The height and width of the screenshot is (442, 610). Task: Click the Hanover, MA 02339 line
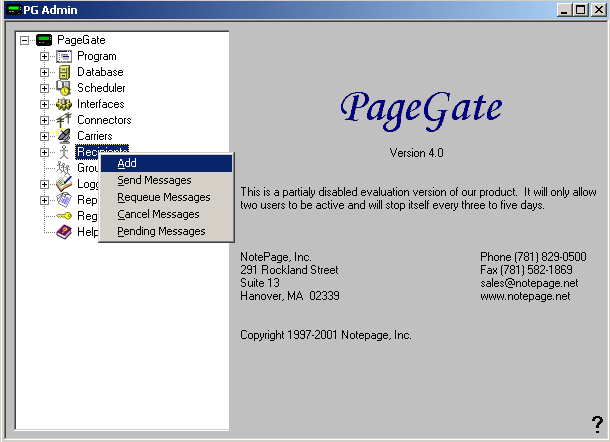click(x=290, y=296)
